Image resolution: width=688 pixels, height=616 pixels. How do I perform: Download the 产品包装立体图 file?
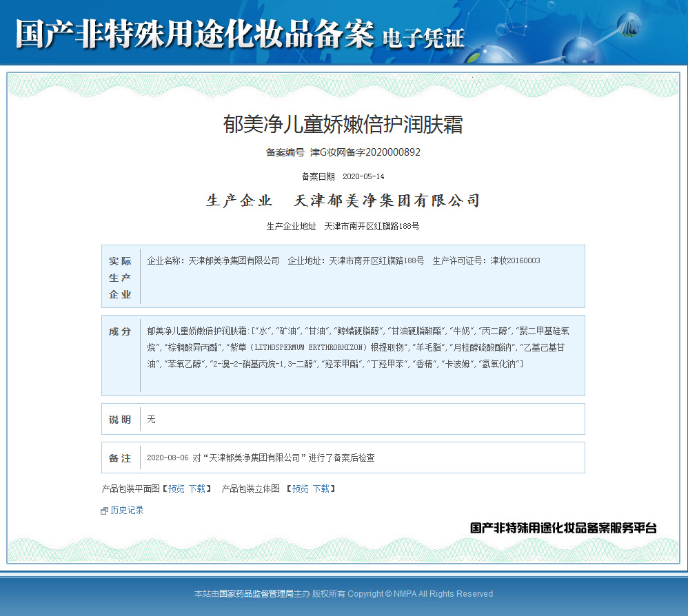(321, 489)
